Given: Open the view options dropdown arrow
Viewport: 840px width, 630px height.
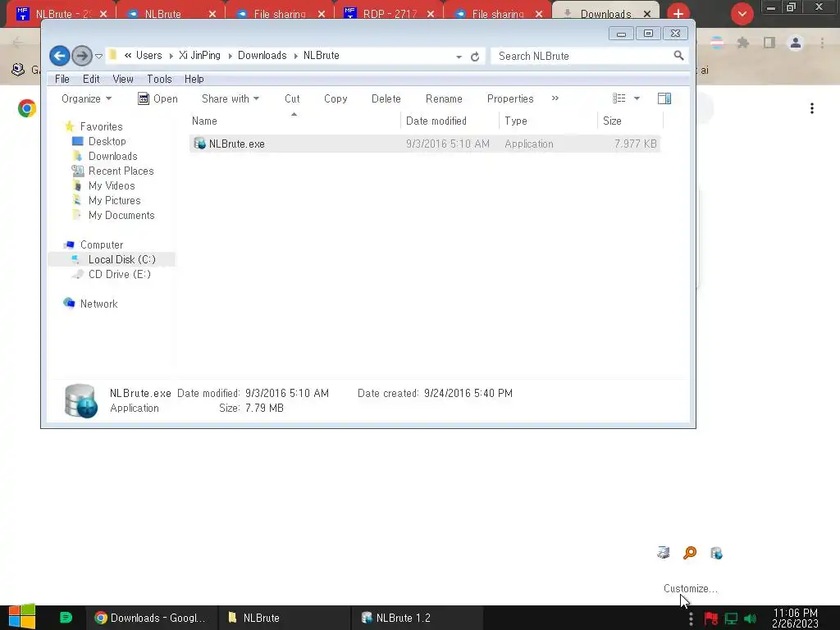Looking at the screenshot, I should click(x=637, y=98).
